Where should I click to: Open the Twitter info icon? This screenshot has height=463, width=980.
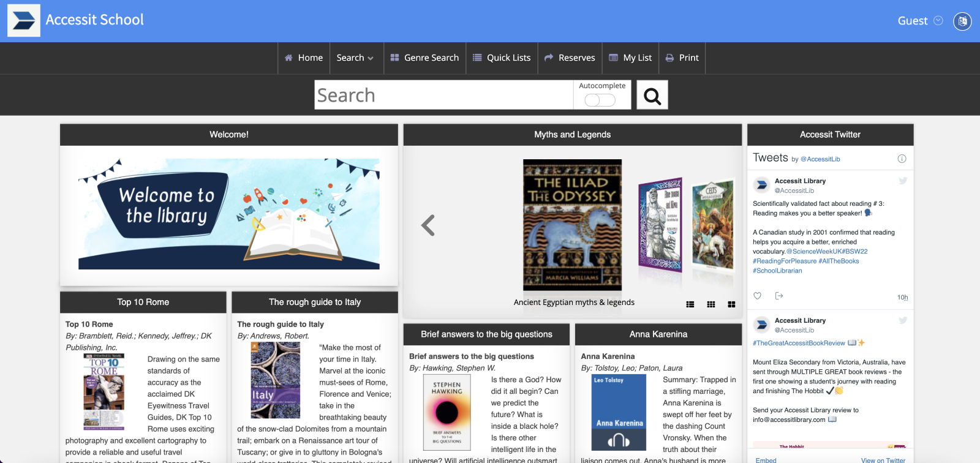coord(902,159)
